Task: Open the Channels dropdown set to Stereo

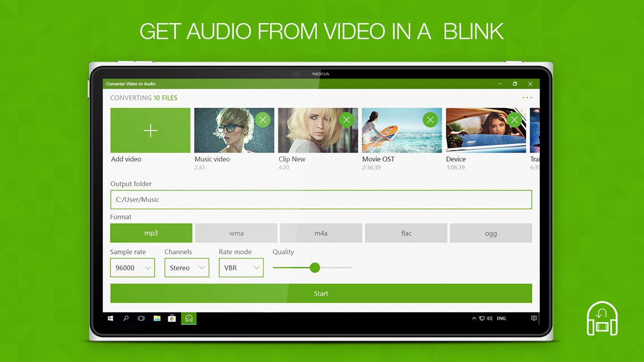Action: coord(187,268)
